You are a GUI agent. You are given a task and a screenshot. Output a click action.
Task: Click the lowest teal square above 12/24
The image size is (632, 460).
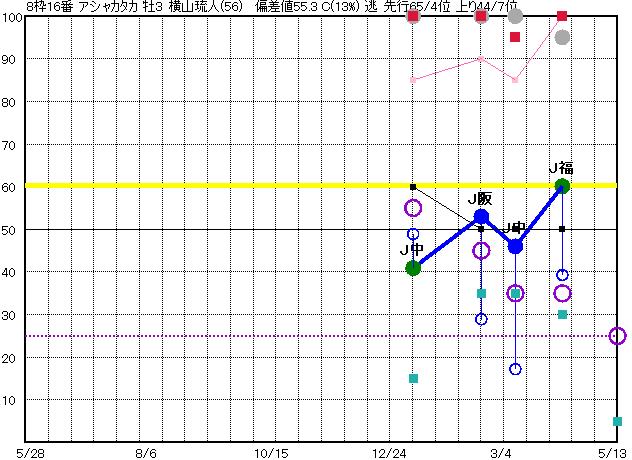tap(413, 379)
